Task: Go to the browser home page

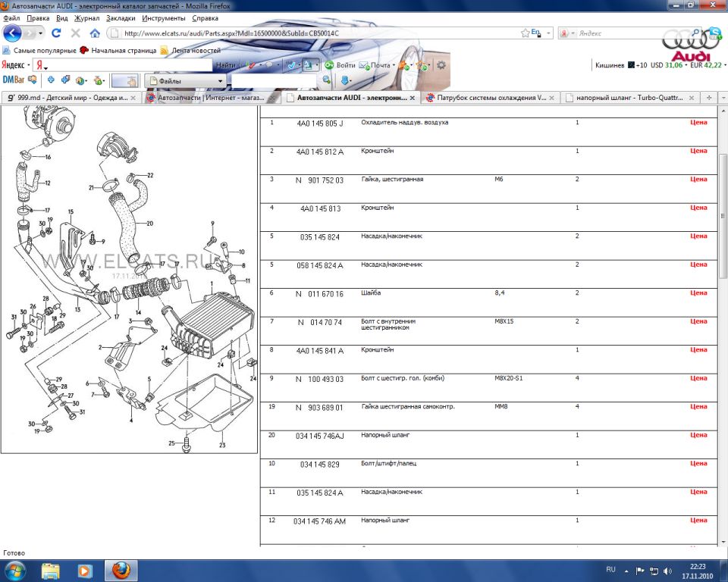Action: (95, 33)
